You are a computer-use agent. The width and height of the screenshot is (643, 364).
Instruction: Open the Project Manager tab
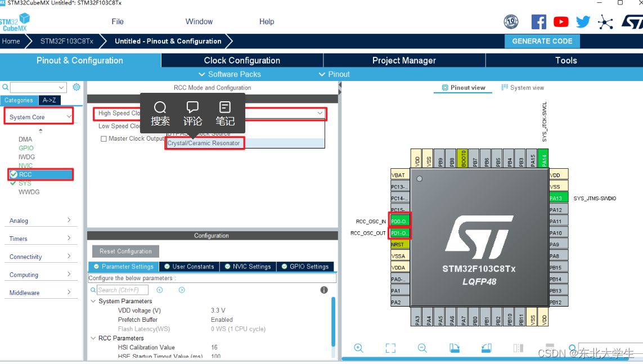point(403,60)
